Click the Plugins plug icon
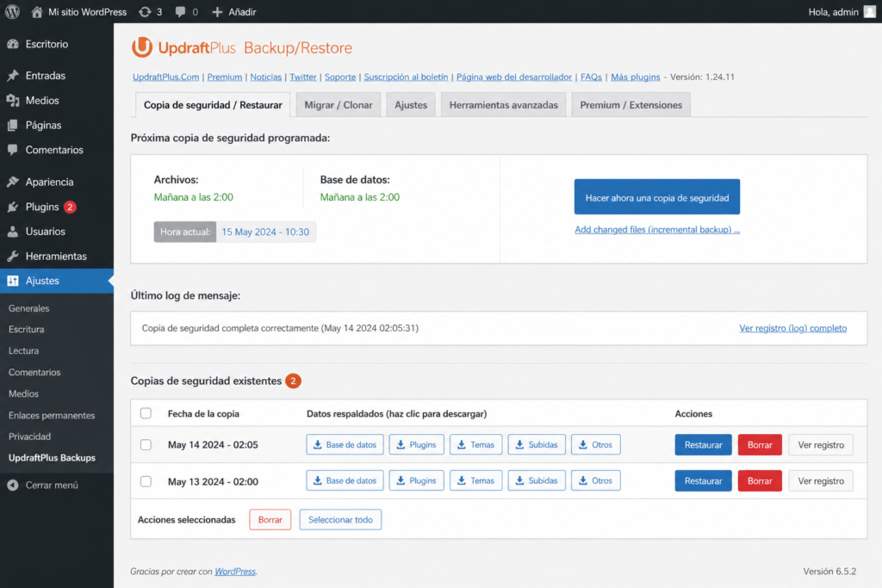Image resolution: width=882 pixels, height=588 pixels. (13, 207)
